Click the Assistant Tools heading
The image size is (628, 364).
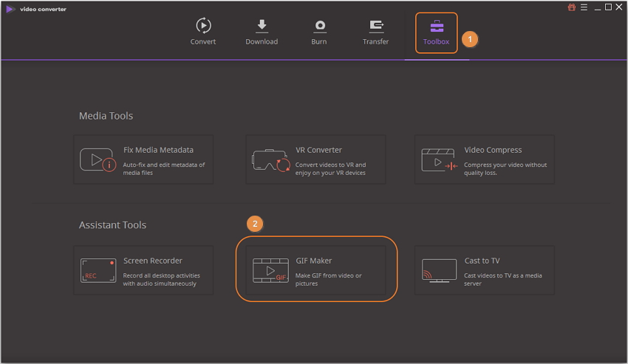tap(112, 225)
